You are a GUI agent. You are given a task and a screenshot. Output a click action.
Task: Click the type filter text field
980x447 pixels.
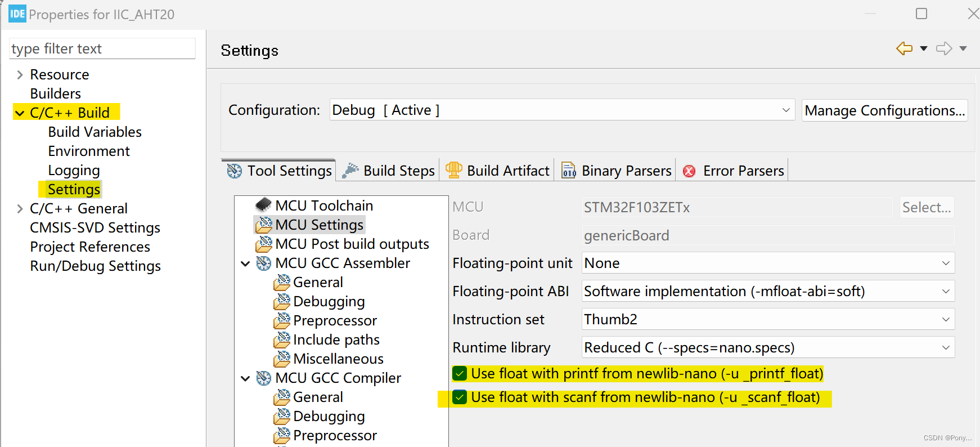103,48
